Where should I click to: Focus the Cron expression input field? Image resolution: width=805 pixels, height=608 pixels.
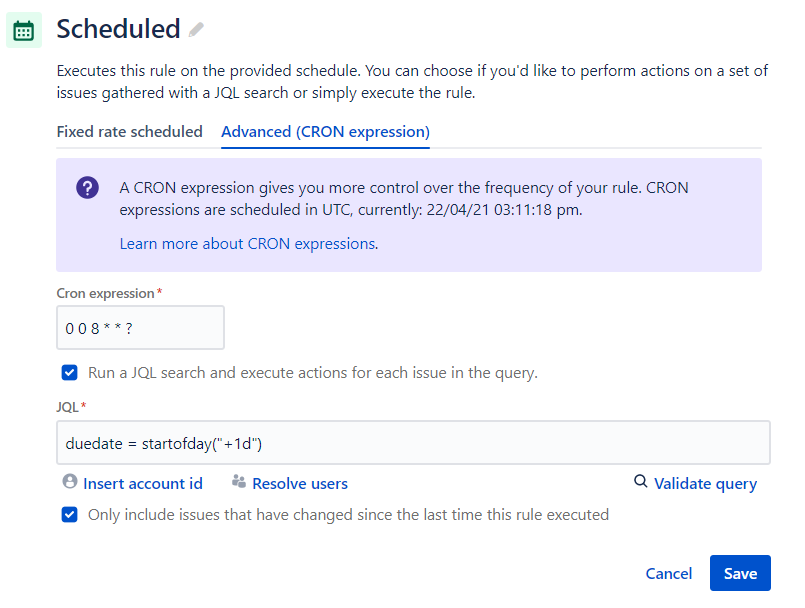click(x=140, y=328)
